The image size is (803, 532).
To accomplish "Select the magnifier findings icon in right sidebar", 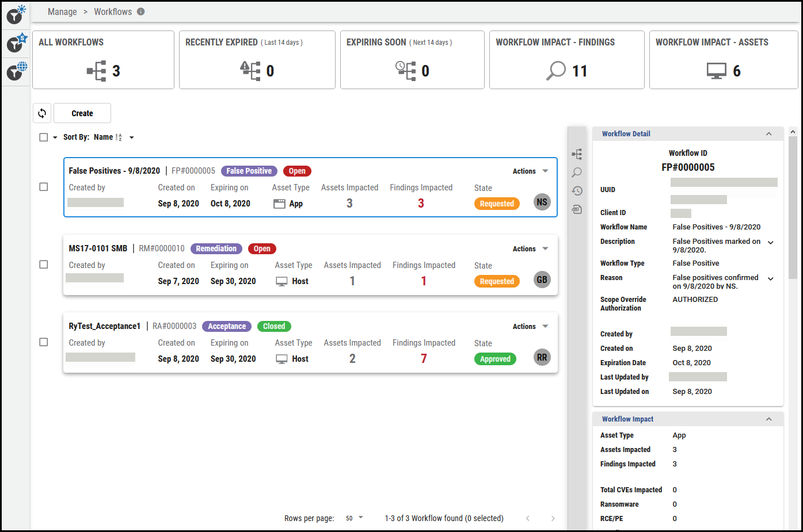I will click(577, 172).
